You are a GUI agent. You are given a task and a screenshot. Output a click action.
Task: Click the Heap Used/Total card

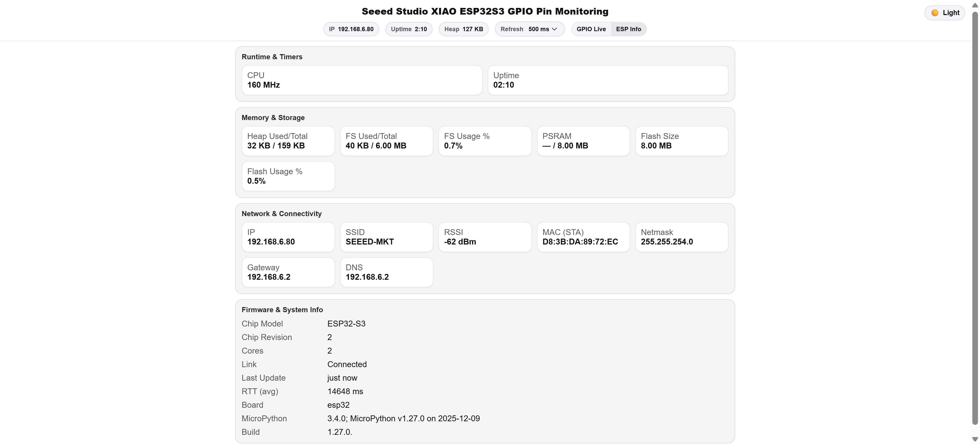[x=288, y=141]
